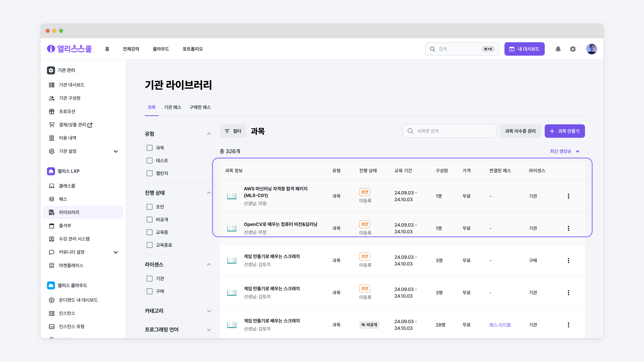The width and height of the screenshot is (644, 362).
Task: Switch to the 기관 패스 tab
Action: pos(173,107)
